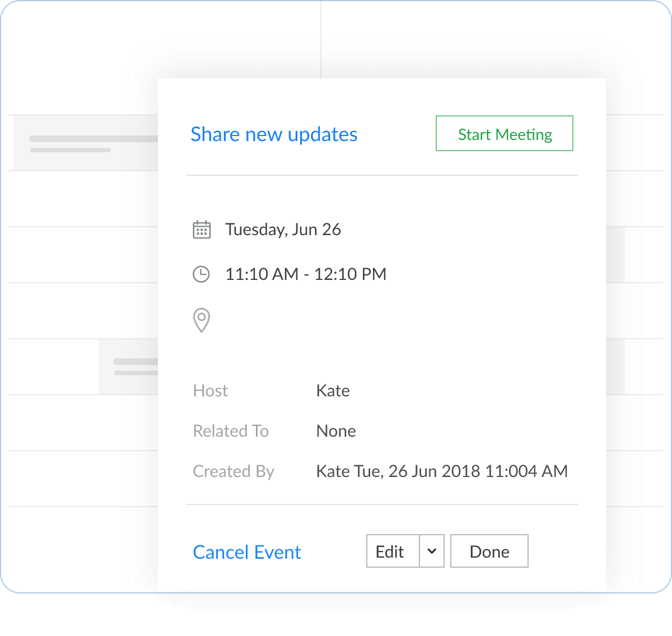The height and width of the screenshot is (636, 672).
Task: Click the 11:10 AM - 12:10 PM time
Action: (306, 274)
